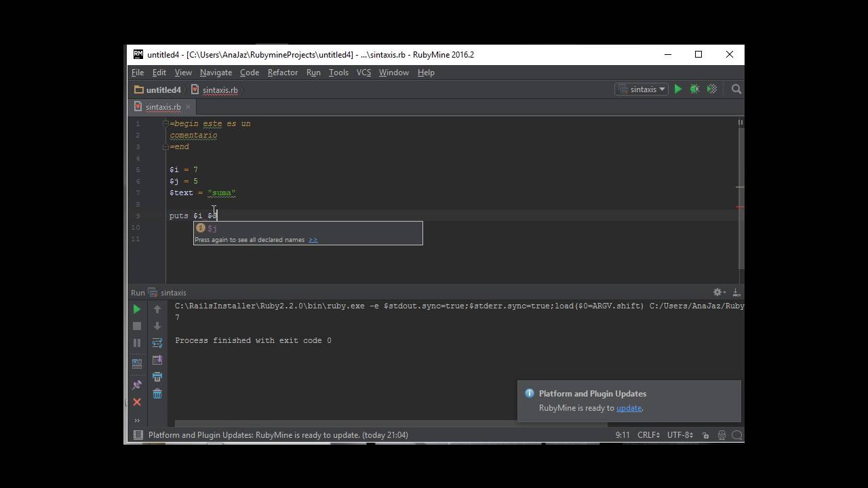The height and width of the screenshot is (488, 868).
Task: Collapse the =begin comment block
Action: point(165,123)
